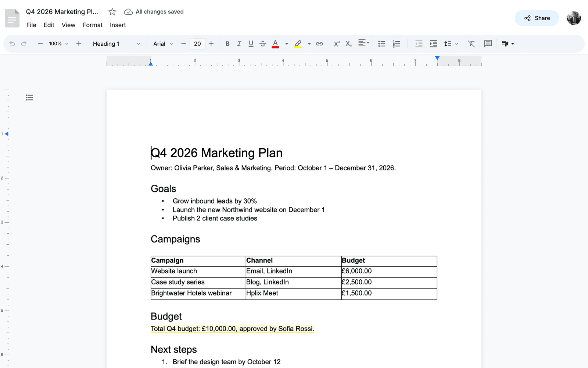Toggle bold formatting
Viewport: 588px width, 368px height.
click(x=227, y=44)
